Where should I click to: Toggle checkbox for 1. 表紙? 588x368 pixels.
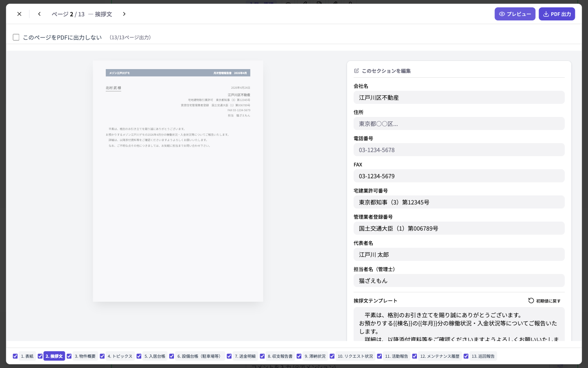pyautogui.click(x=15, y=356)
